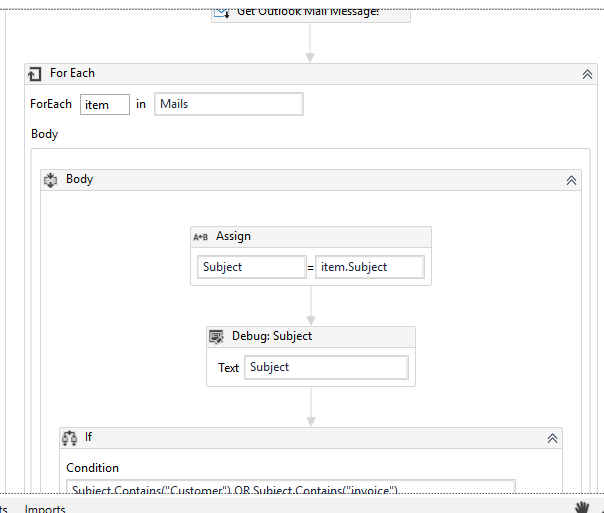The height and width of the screenshot is (513, 604).
Task: Collapse the For Each activity
Action: pyautogui.click(x=588, y=74)
